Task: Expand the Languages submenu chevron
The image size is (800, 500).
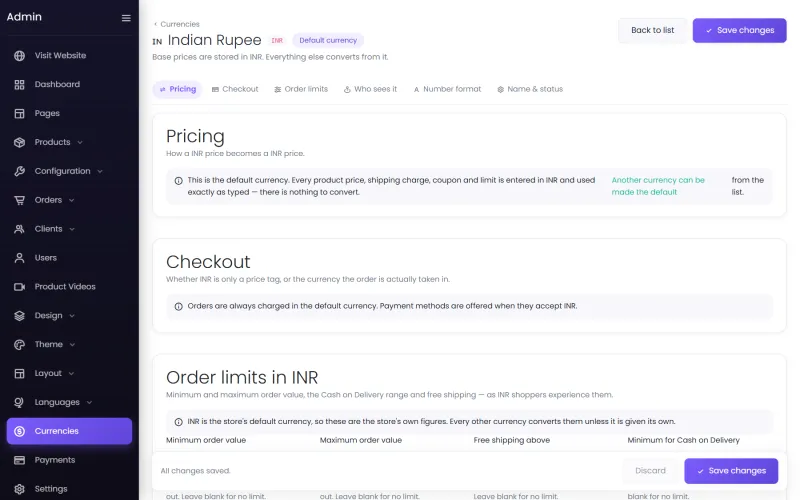Action: pos(89,403)
